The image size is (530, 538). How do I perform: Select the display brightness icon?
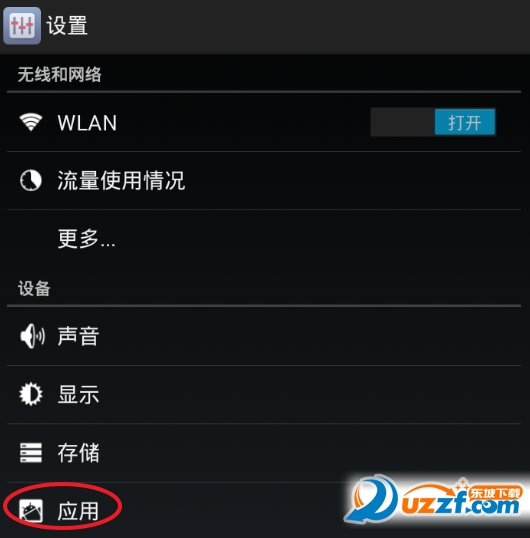[x=31, y=394]
